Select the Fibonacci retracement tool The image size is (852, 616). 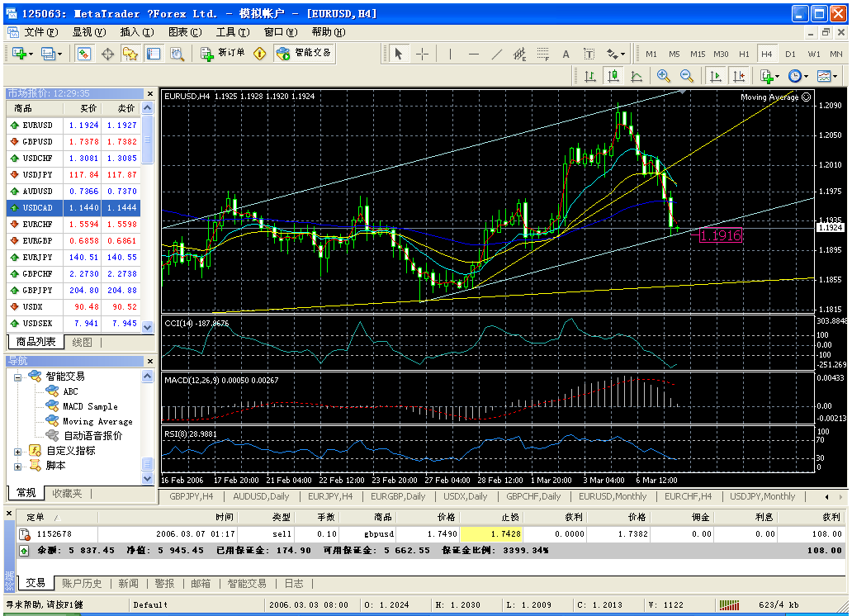(542, 54)
